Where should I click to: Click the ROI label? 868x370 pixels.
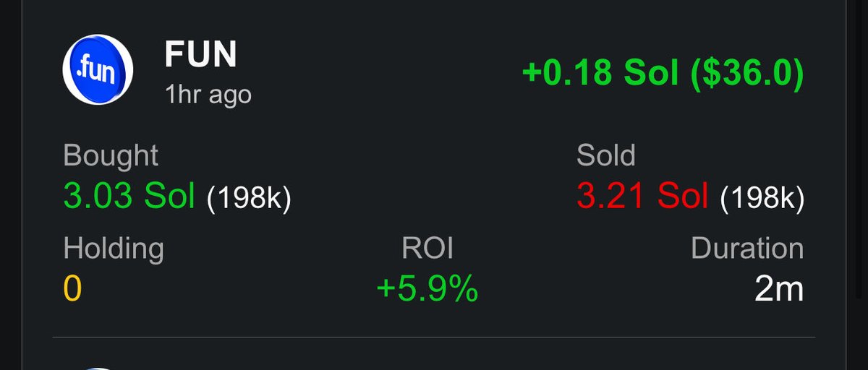(x=427, y=249)
